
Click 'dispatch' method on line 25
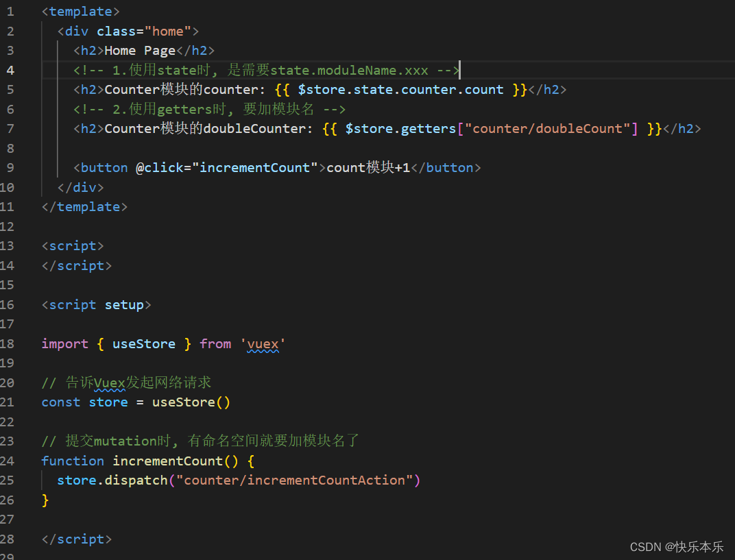tap(136, 480)
